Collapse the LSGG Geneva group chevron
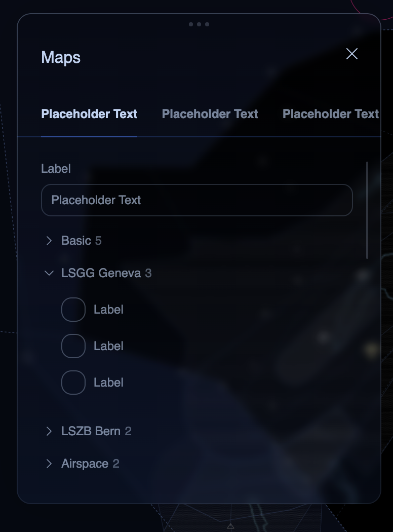This screenshot has height=532, width=393. (x=49, y=273)
